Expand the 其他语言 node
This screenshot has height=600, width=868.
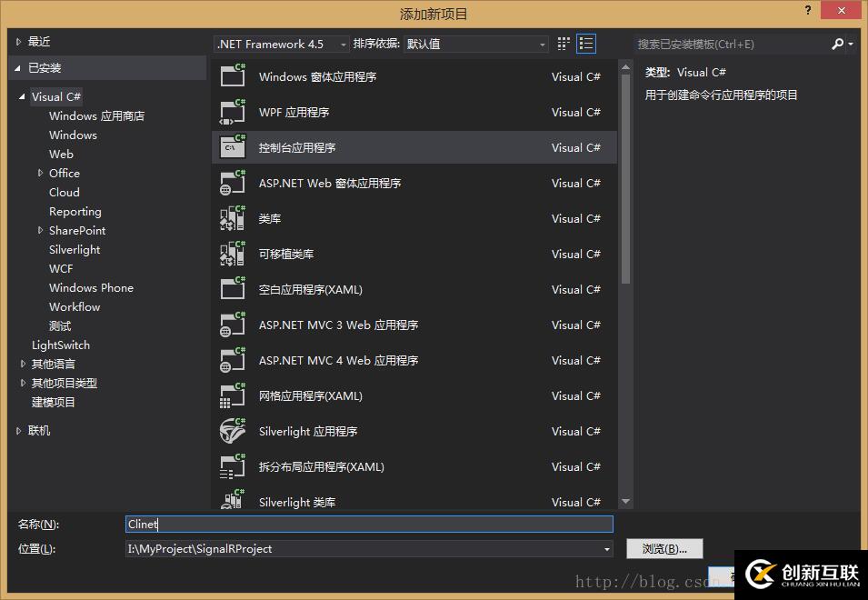click(x=22, y=364)
